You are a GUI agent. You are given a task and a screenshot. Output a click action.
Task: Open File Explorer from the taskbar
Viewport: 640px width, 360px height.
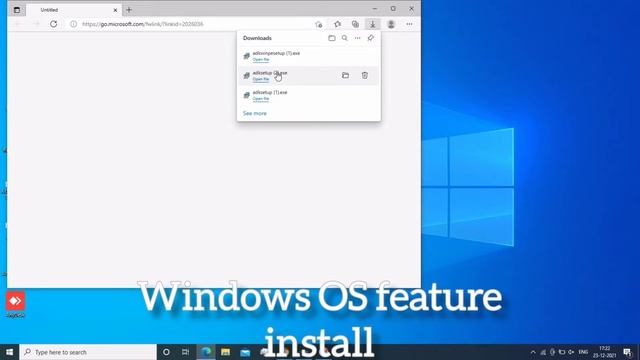click(x=225, y=352)
